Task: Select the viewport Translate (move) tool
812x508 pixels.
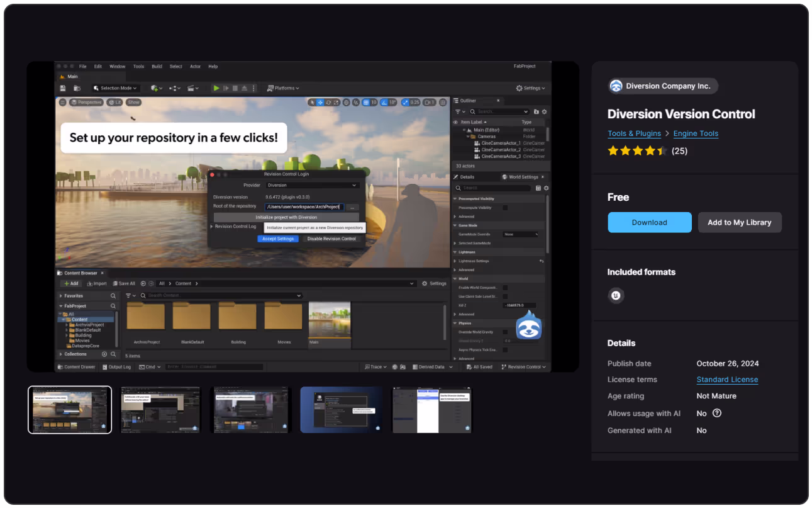Action: [x=320, y=102]
